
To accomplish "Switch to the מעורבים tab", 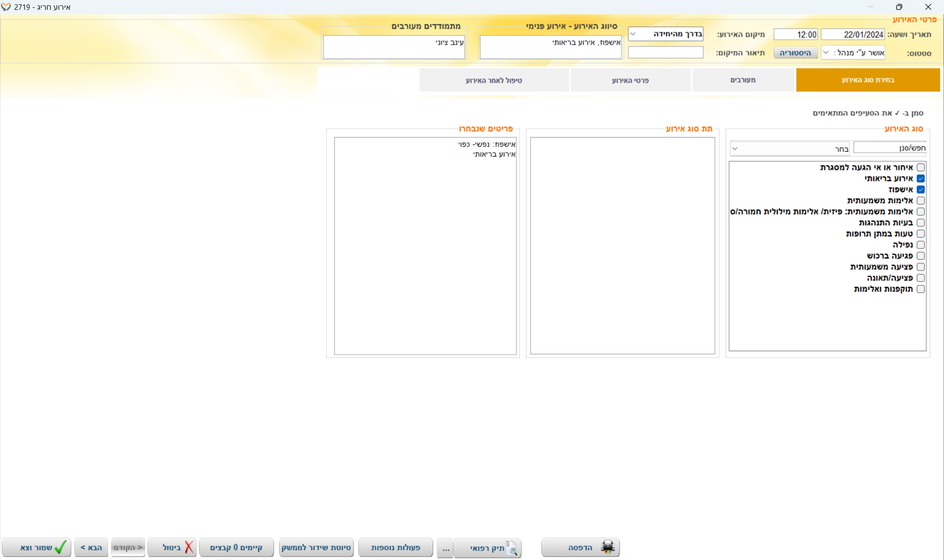I will point(742,80).
